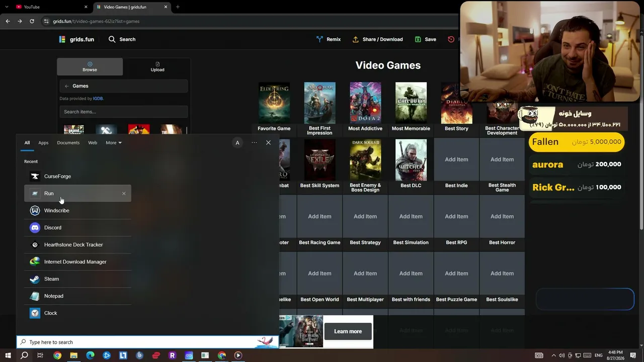
Task: Open a new browser tab
Action: pos(178,7)
